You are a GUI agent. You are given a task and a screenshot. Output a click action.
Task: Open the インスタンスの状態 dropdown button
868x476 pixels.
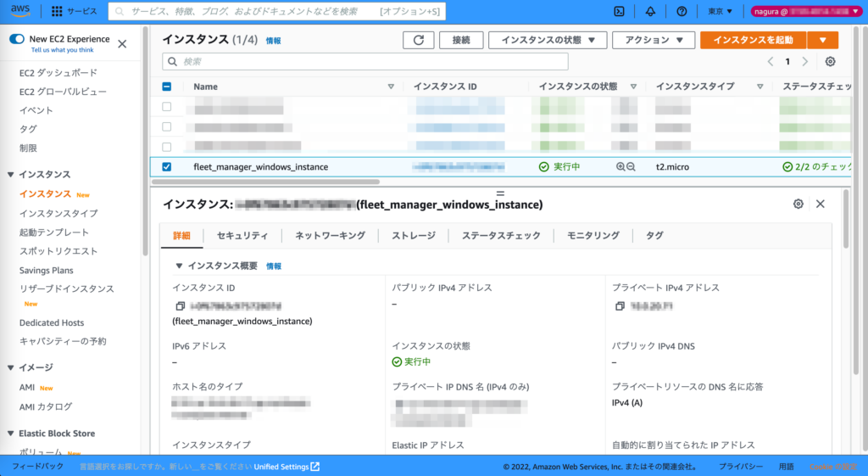click(548, 40)
